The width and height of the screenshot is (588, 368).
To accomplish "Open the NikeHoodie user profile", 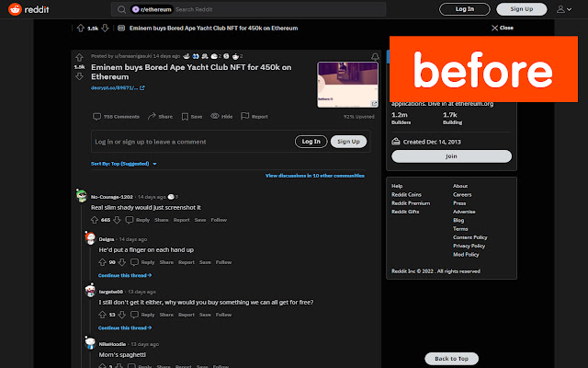I will point(112,344).
